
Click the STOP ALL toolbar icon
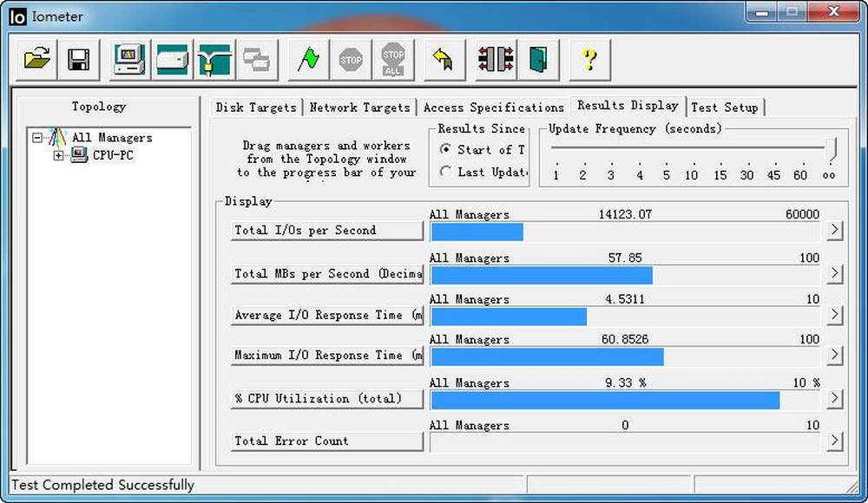393,59
